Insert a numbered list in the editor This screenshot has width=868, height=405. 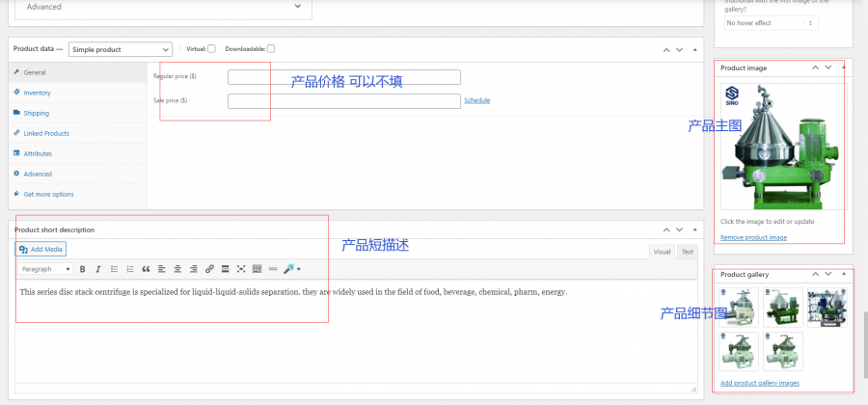pyautogui.click(x=130, y=269)
